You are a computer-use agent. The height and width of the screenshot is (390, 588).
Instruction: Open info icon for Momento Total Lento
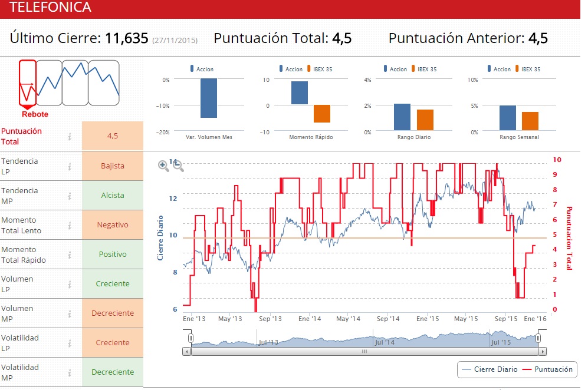tap(70, 226)
